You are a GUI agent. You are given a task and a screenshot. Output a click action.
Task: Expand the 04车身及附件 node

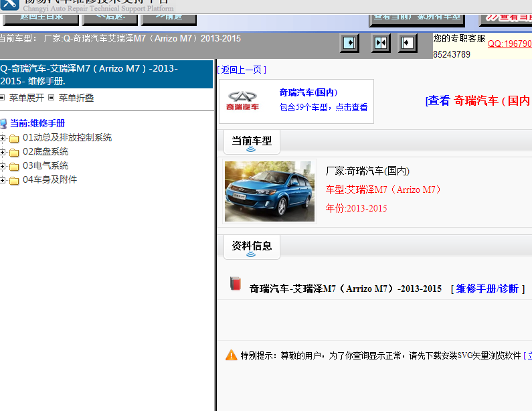[3, 180]
